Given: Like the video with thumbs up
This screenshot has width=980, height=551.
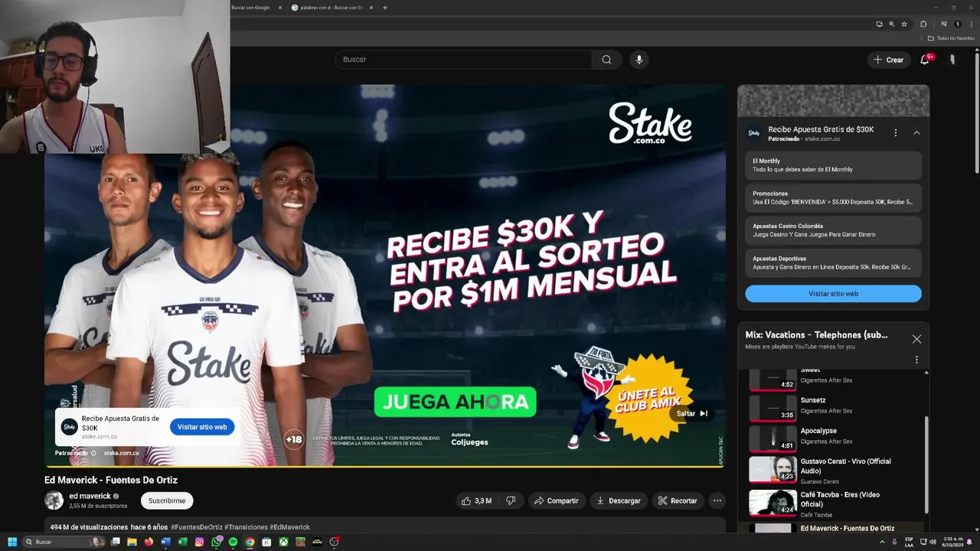Looking at the screenshot, I should point(476,500).
